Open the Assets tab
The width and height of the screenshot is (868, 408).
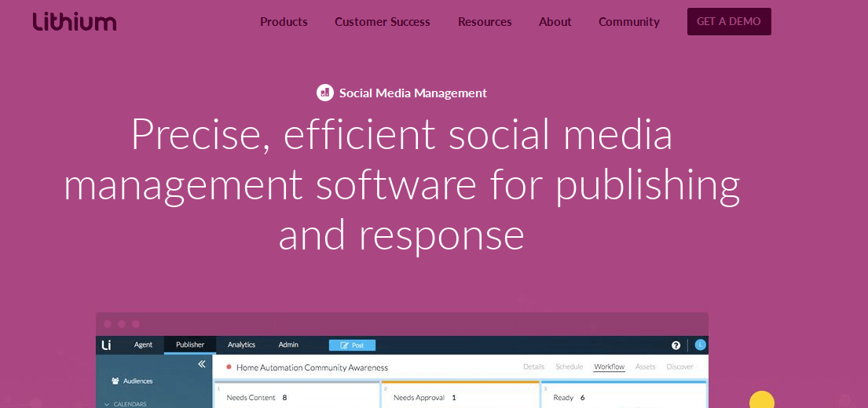(x=646, y=366)
